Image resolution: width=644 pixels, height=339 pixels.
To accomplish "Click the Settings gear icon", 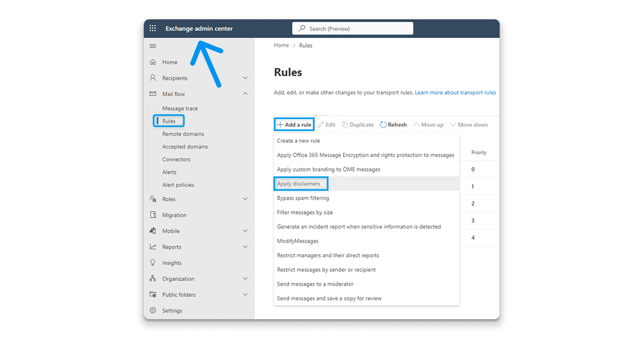I will [153, 311].
